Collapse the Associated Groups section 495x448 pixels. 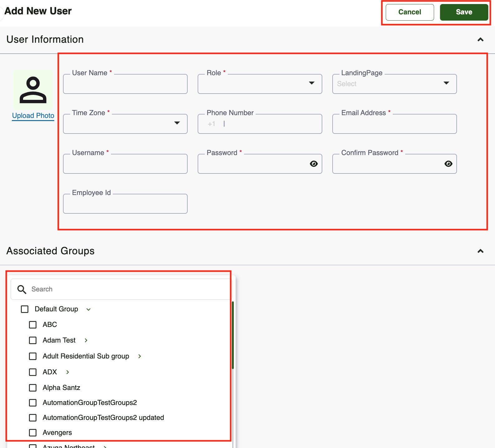[x=480, y=251]
